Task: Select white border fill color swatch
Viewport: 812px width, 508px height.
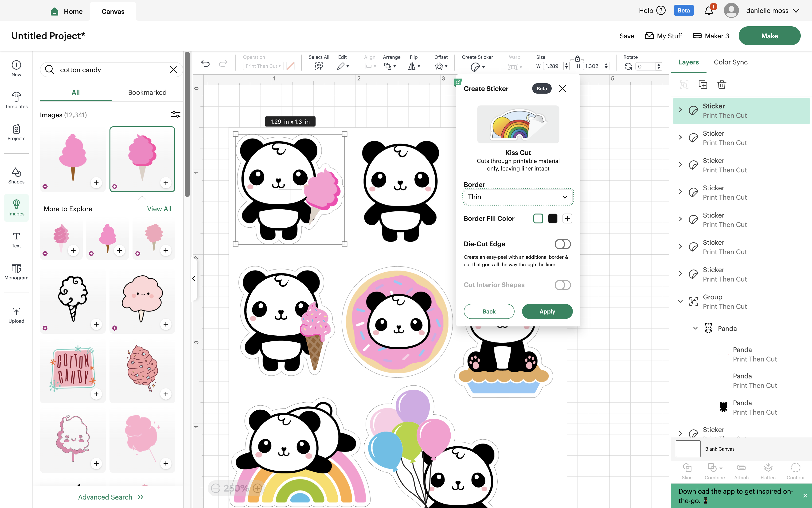Action: [x=538, y=218]
